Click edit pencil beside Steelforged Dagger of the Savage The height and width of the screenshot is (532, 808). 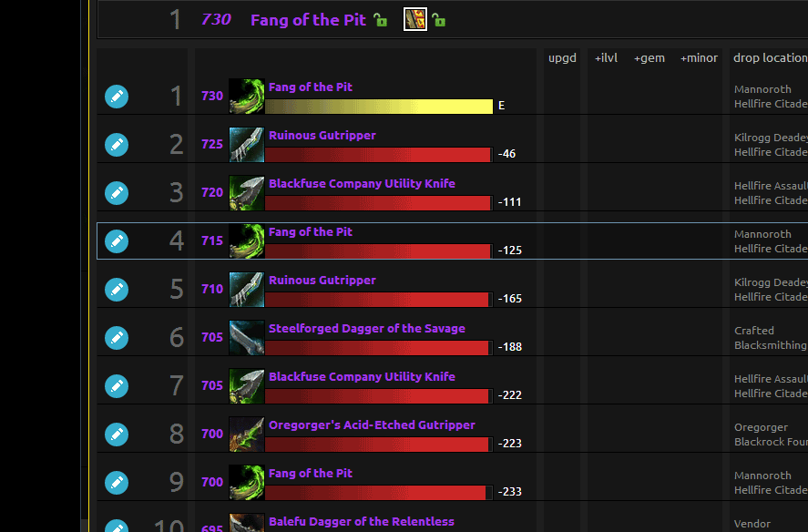pos(117,338)
